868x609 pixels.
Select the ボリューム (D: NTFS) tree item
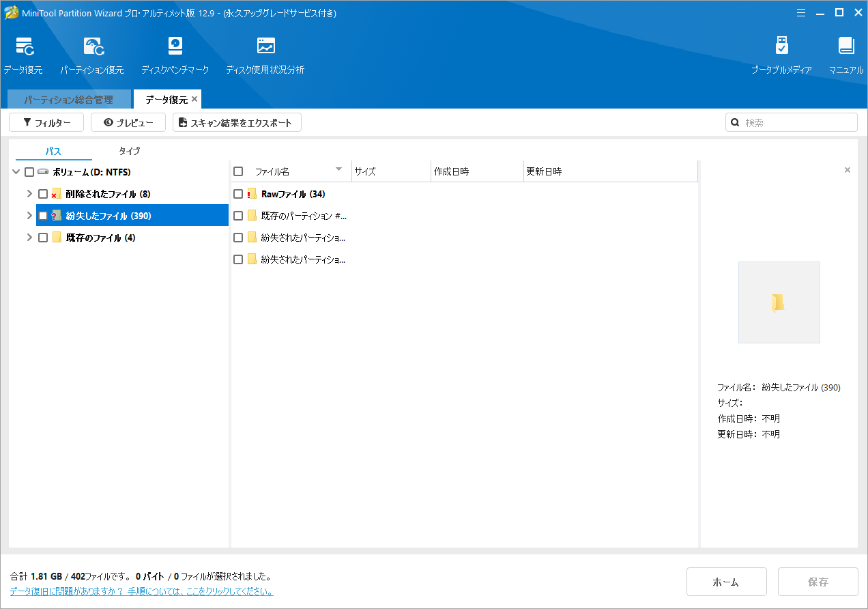click(91, 172)
